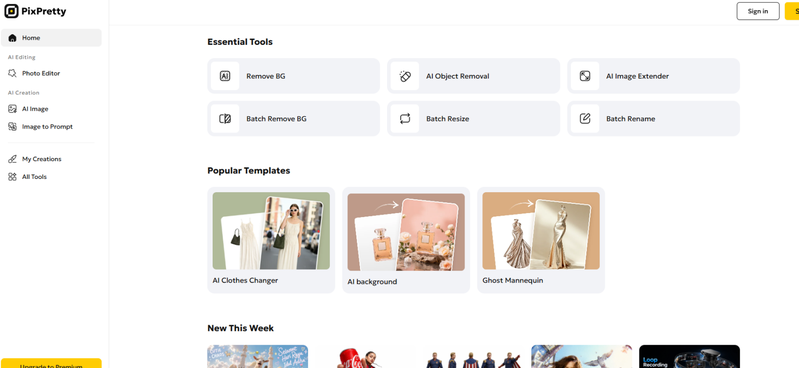Click the AI Object Removal eraser icon
799x368 pixels.
pyautogui.click(x=405, y=76)
